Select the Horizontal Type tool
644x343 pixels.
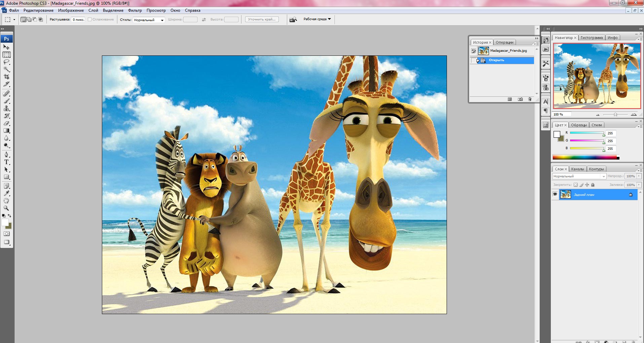coord(6,162)
